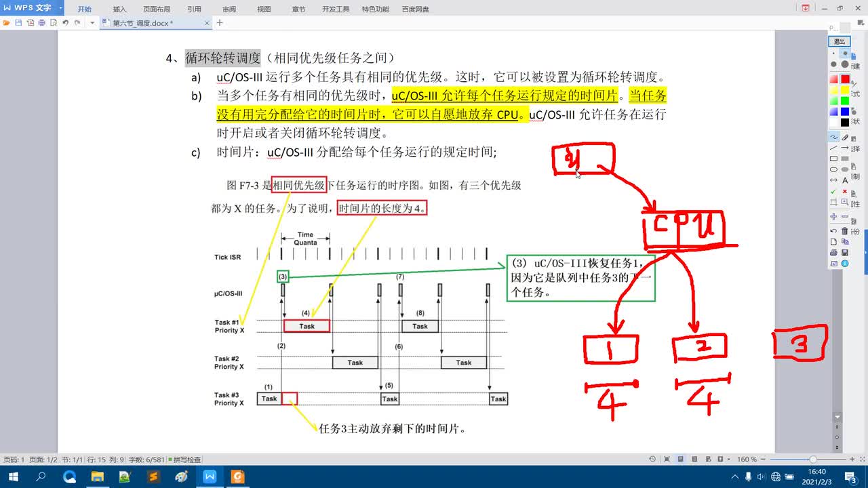868x488 pixels.
Task: Choose the largest pen dot size
Action: coord(845,64)
